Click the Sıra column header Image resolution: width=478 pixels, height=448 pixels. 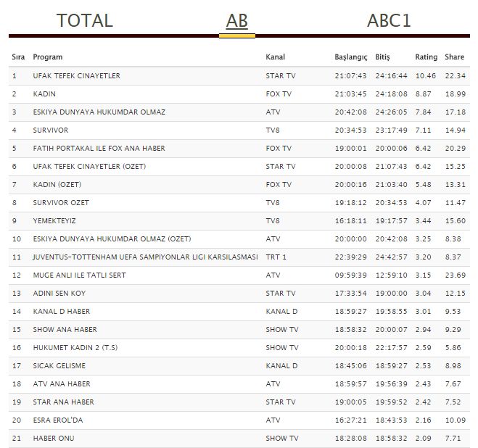pos(18,57)
